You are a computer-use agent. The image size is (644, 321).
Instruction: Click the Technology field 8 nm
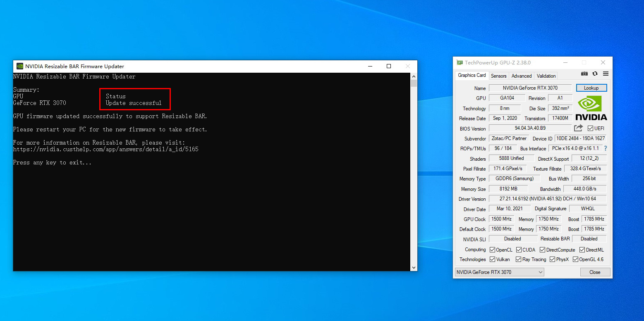[505, 108]
